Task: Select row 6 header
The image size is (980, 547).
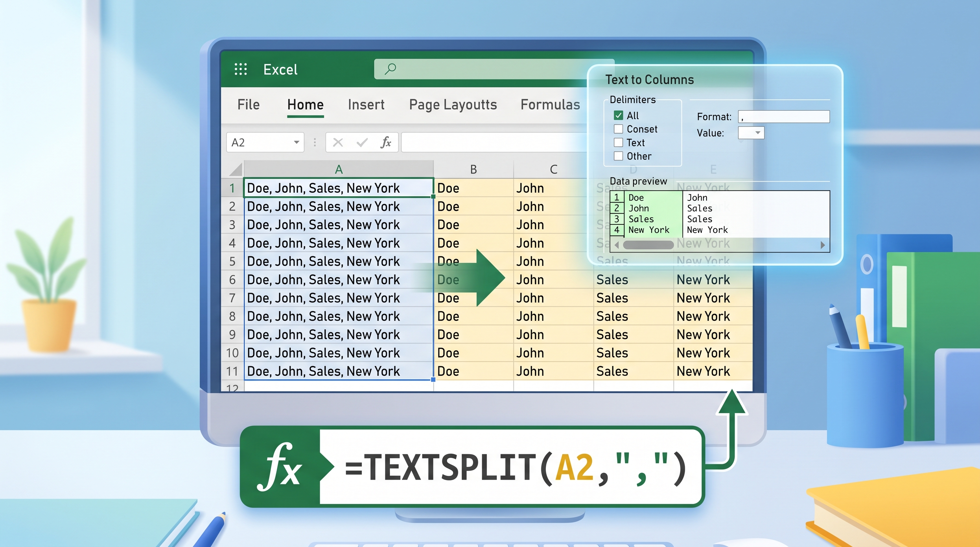Action: 232,280
